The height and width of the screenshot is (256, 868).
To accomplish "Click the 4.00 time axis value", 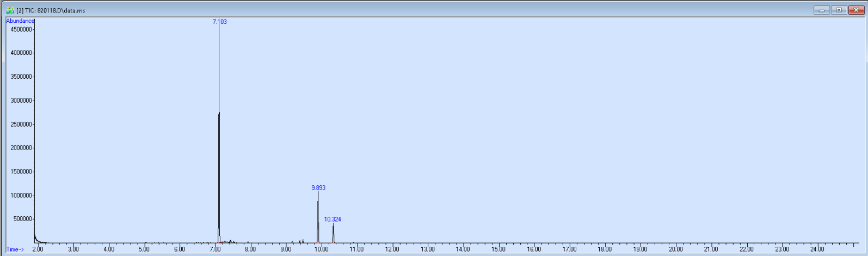I will pos(109,249).
